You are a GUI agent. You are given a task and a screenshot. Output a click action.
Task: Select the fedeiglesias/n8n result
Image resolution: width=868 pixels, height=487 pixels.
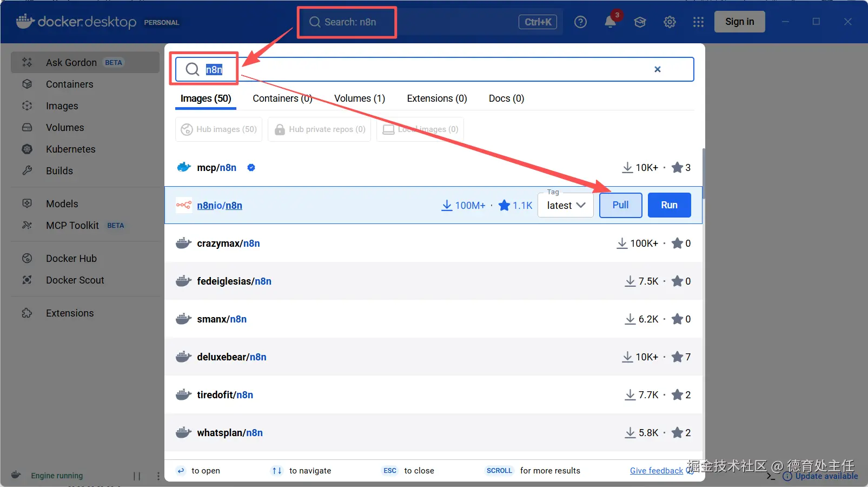(433, 281)
